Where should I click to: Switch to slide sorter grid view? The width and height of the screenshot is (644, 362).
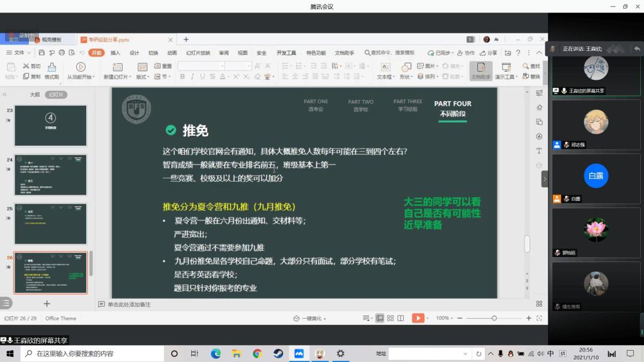(389, 318)
